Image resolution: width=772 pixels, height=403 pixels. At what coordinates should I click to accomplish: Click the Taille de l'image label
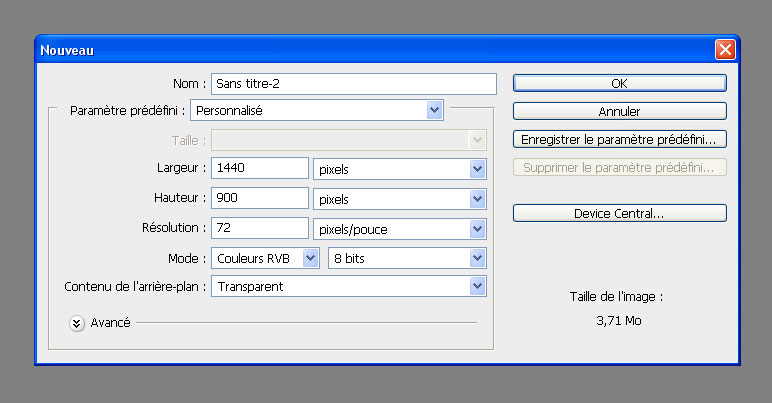tap(616, 297)
